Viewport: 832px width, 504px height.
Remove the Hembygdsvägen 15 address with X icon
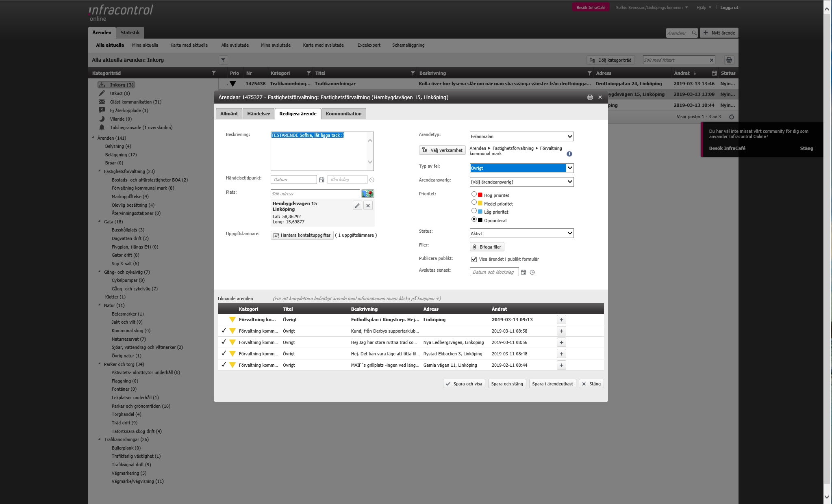(368, 205)
